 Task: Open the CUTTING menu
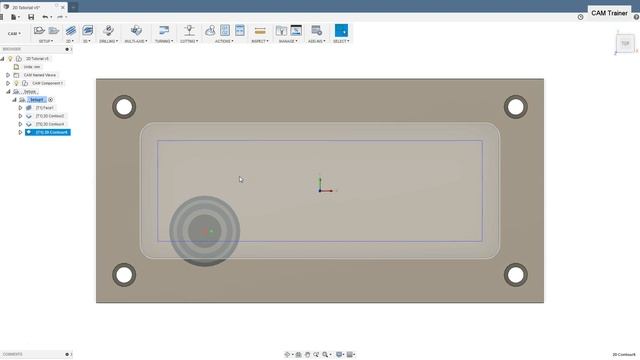pos(189,41)
